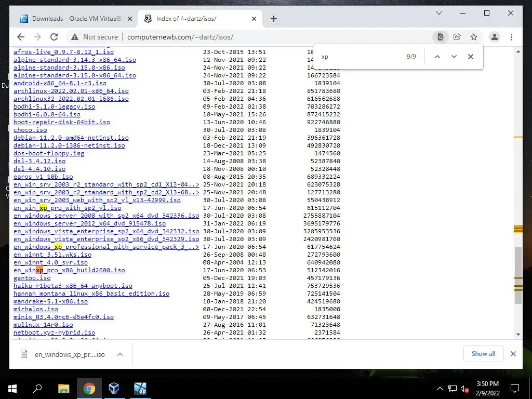The width and height of the screenshot is (532, 399).
Task: Reload the page with the refresh icon
Action: (x=54, y=37)
